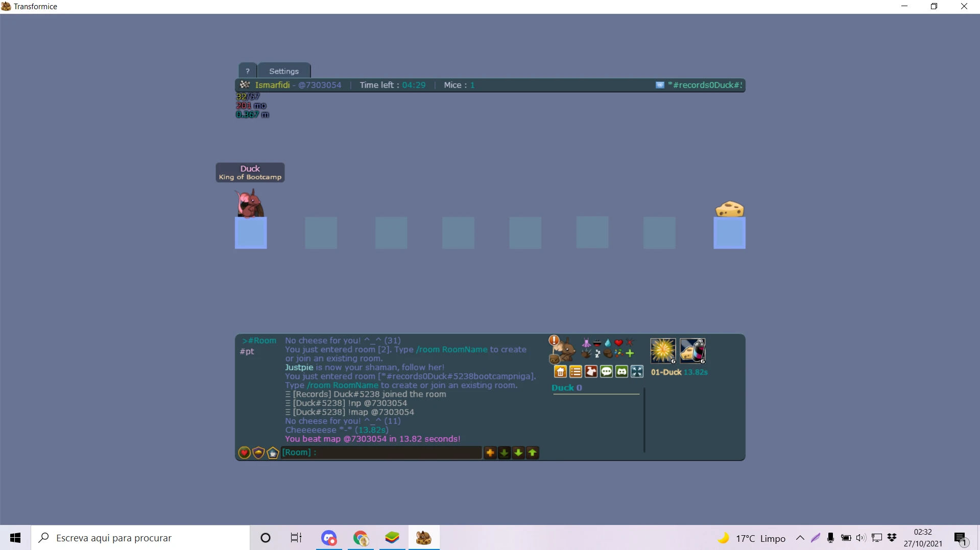The height and width of the screenshot is (550, 980).
Task: Open the Settings tab
Action: [x=284, y=71]
